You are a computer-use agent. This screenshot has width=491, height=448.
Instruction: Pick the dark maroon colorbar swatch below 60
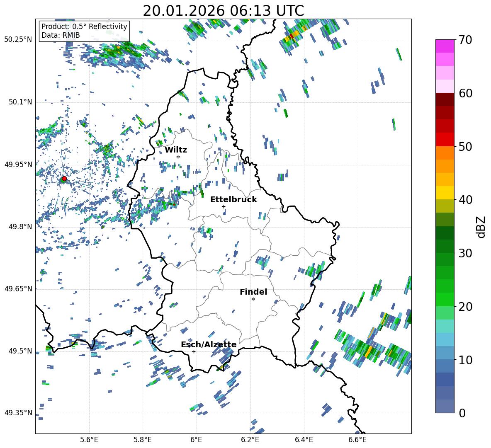point(445,99)
